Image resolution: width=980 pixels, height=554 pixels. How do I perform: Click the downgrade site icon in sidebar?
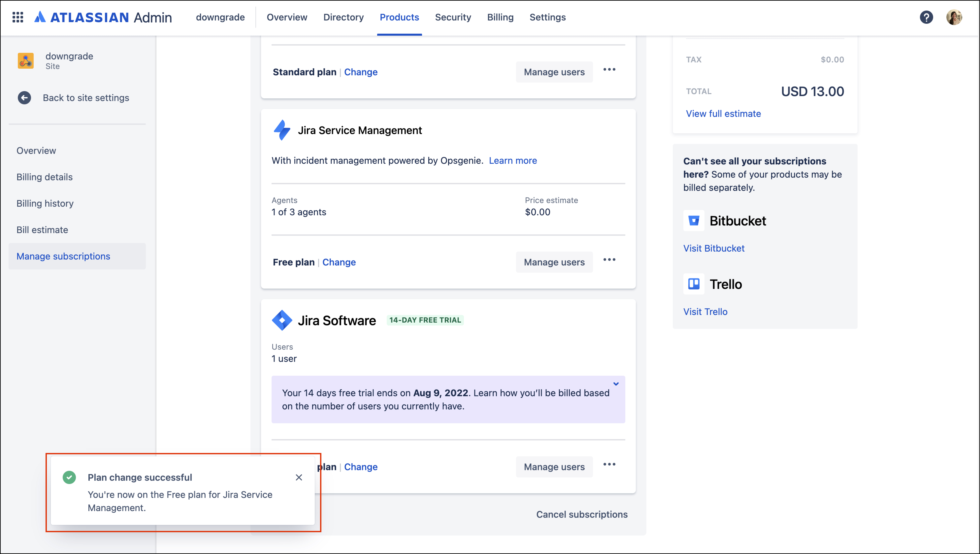25,61
